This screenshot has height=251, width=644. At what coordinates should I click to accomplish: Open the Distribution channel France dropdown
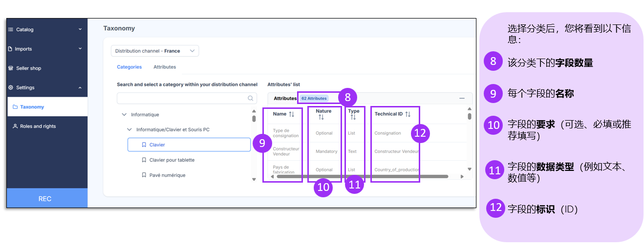tap(155, 51)
